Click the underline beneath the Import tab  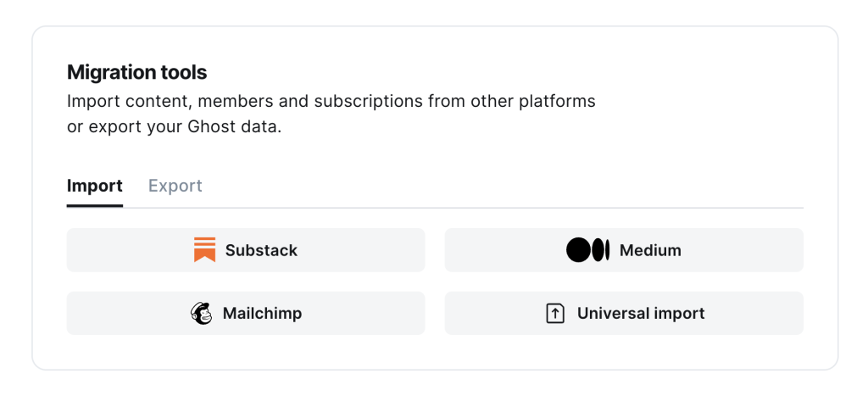point(94,206)
